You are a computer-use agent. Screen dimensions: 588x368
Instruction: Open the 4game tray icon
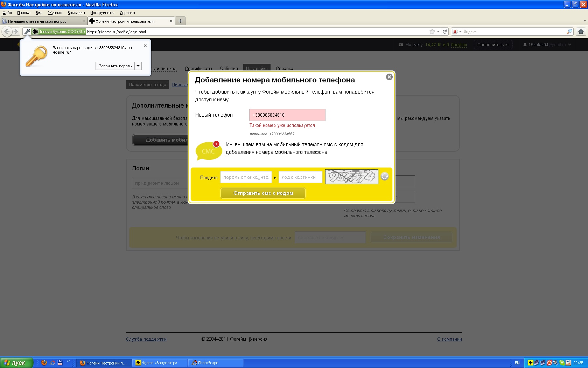pyautogui.click(x=531, y=363)
